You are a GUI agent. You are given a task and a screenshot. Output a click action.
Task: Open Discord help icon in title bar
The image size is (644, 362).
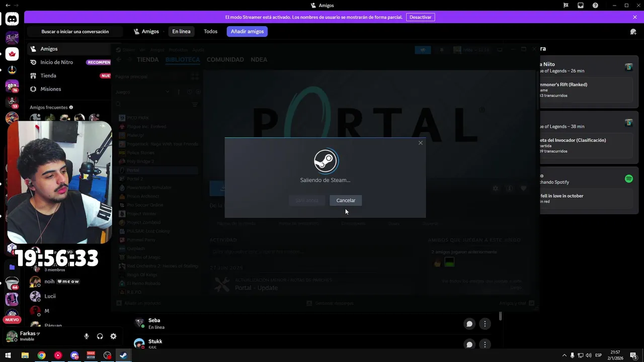[x=595, y=5]
